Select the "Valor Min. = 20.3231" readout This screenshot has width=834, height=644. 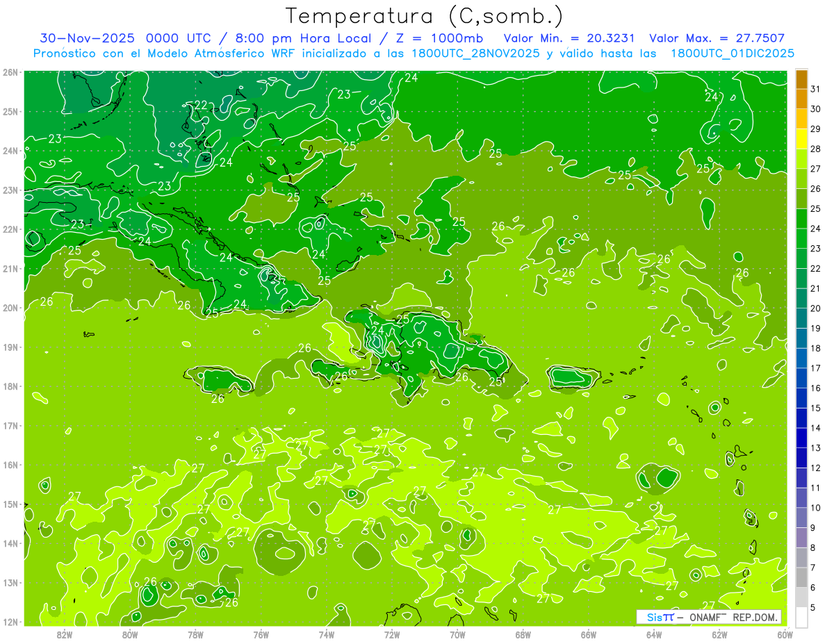(571, 38)
